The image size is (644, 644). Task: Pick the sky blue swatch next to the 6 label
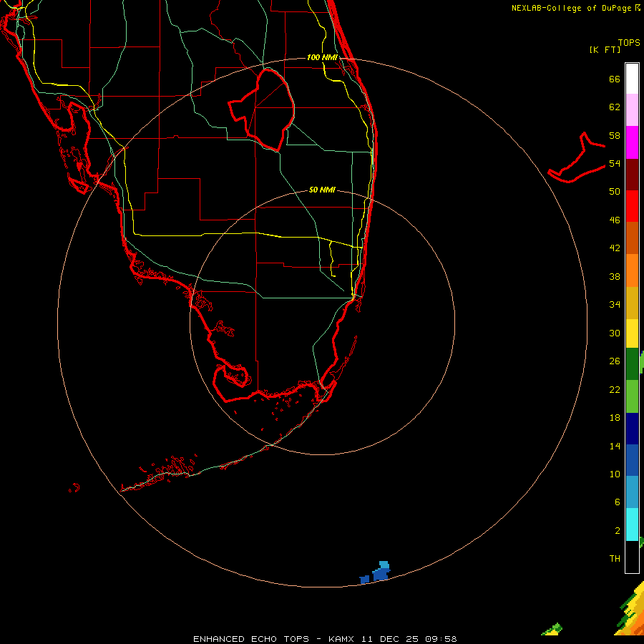coord(632,492)
